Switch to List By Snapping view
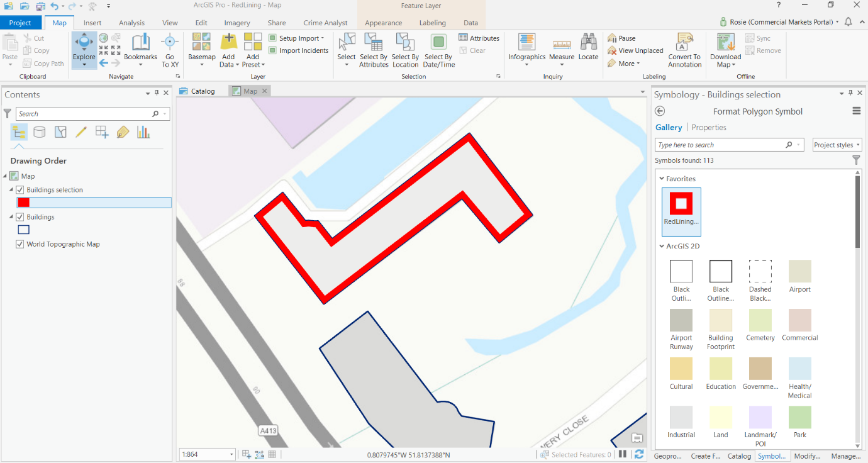Viewport: 868px width, 463px height. [x=102, y=132]
